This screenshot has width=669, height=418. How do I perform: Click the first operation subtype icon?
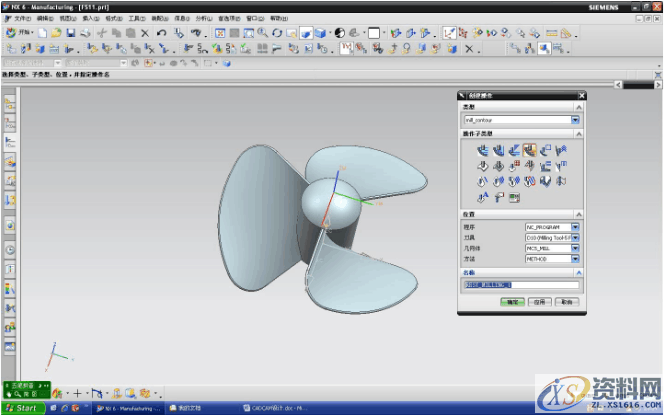point(481,151)
